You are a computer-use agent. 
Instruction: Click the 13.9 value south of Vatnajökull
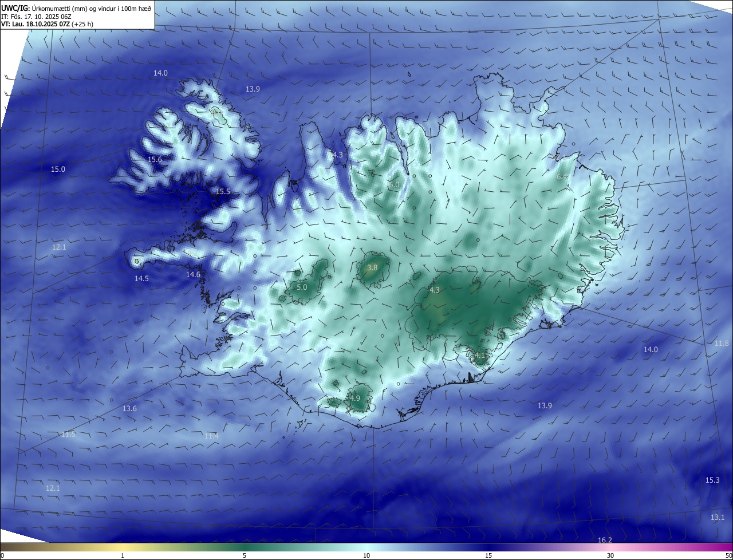tap(545, 405)
